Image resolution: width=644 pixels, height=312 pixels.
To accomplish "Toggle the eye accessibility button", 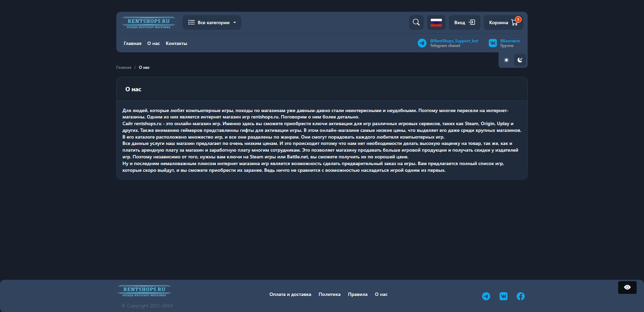I will click(x=627, y=287).
